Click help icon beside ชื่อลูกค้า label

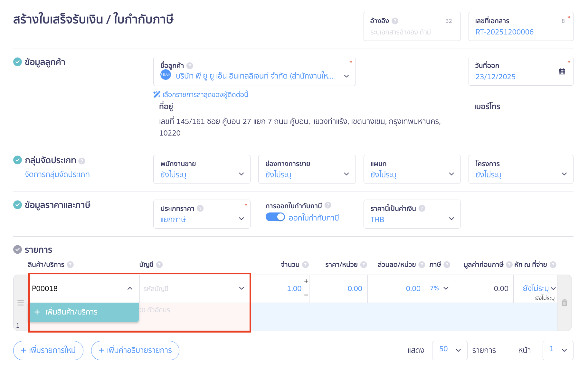(x=190, y=66)
